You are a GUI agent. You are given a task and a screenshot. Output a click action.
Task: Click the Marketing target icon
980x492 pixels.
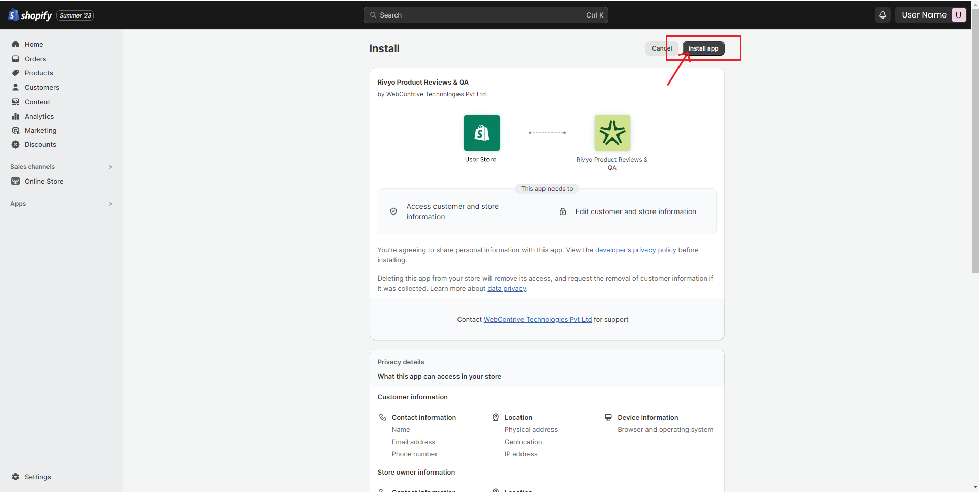coord(16,130)
